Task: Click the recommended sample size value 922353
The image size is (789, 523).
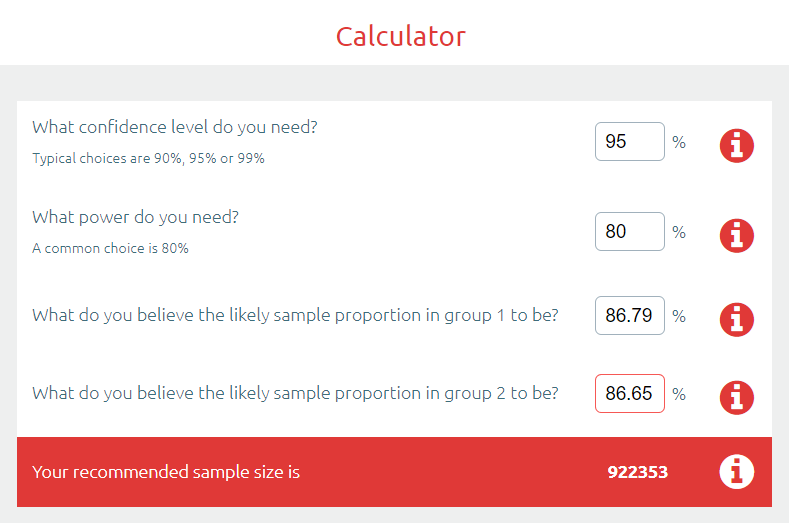Action: [637, 472]
